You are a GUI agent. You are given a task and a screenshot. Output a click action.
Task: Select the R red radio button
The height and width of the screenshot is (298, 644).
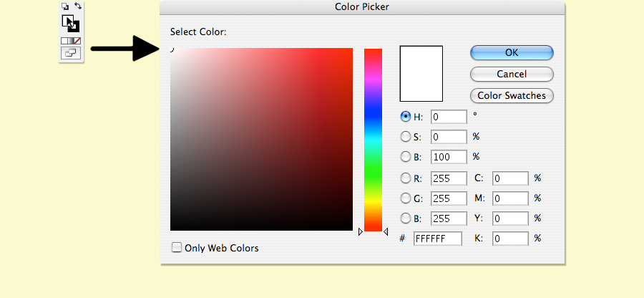(406, 178)
